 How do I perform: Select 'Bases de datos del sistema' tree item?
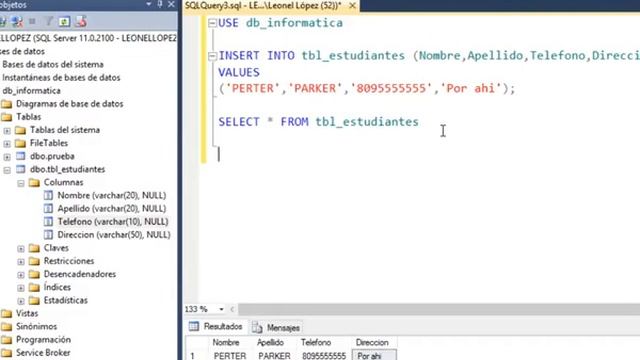coord(53,64)
